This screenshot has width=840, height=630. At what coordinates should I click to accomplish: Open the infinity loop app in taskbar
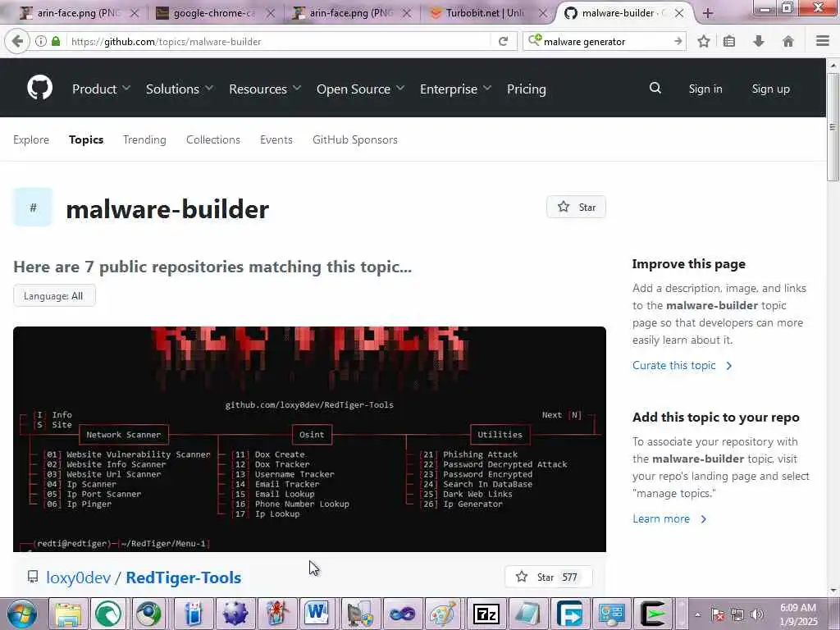click(x=402, y=614)
